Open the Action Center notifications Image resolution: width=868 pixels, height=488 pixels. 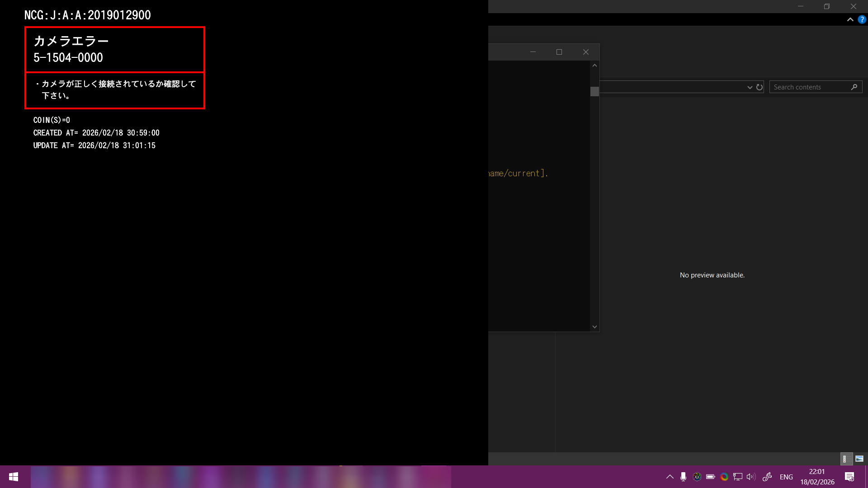click(849, 477)
